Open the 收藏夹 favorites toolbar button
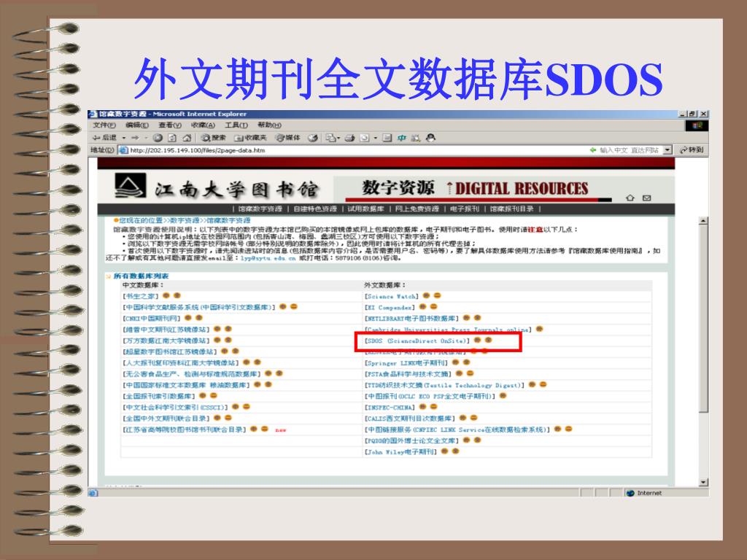This screenshot has width=747, height=560. [250, 138]
